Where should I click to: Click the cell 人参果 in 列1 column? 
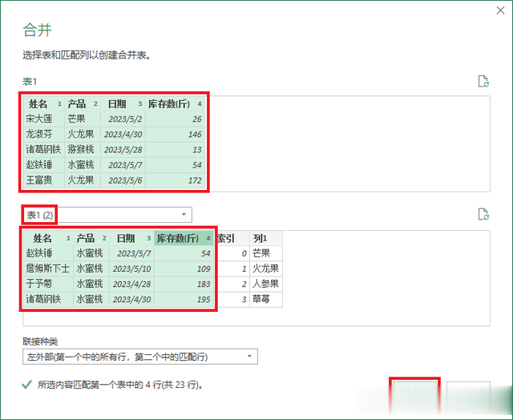266,284
